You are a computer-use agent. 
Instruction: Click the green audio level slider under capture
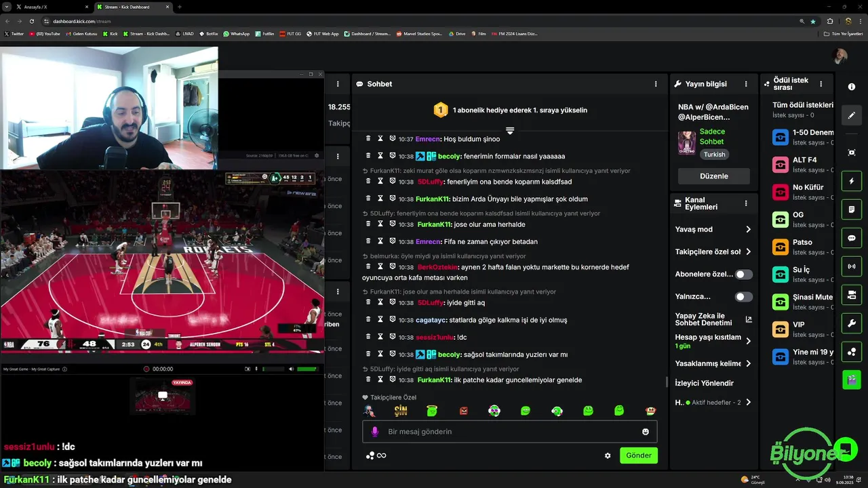click(x=307, y=369)
